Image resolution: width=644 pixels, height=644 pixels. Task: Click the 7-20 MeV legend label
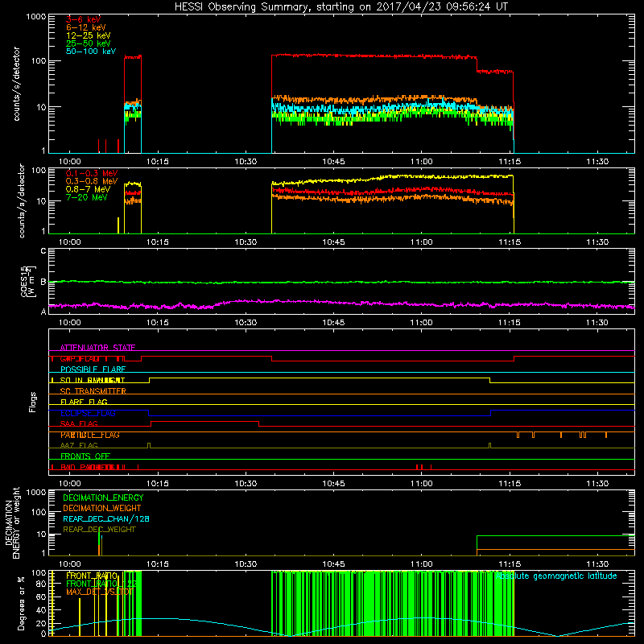click(87, 197)
